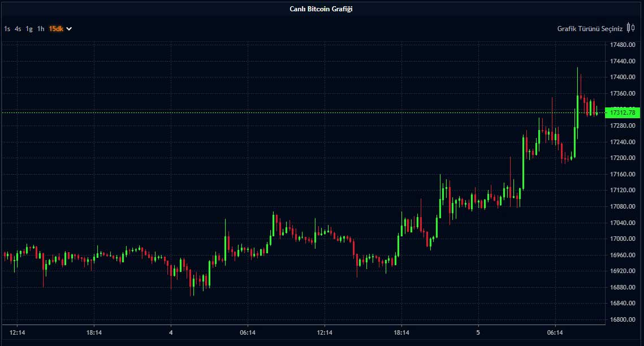
Task: Click the 17360.00 price axis label
Action: tap(623, 94)
